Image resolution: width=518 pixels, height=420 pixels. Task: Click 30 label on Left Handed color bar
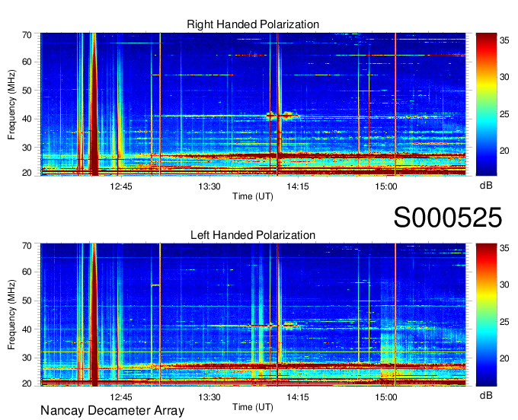click(504, 285)
